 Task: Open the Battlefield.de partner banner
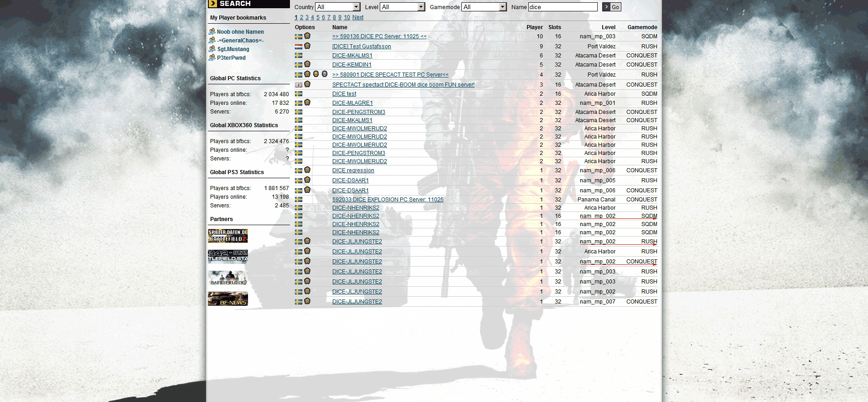228,278
